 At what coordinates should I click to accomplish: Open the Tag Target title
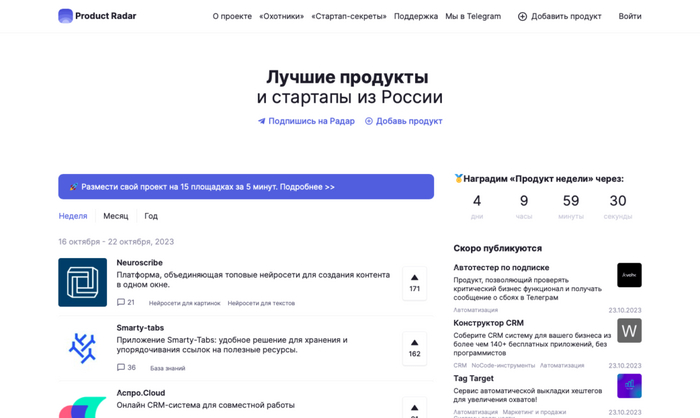[473, 378]
